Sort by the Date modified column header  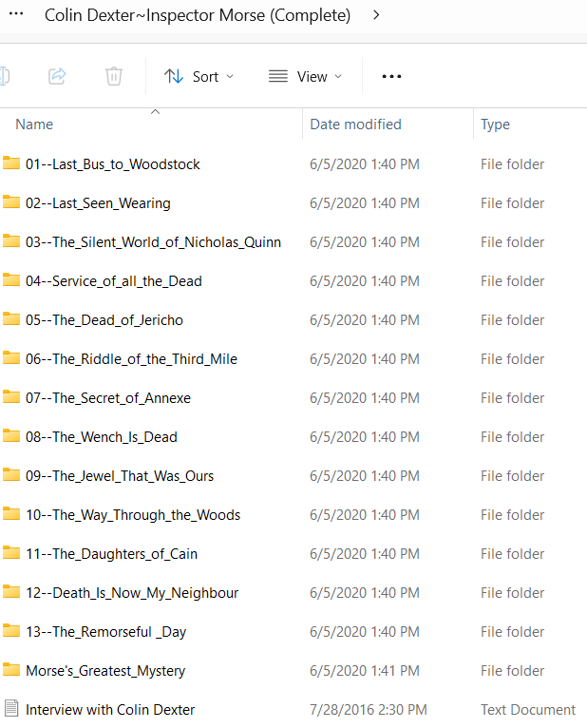(x=355, y=125)
